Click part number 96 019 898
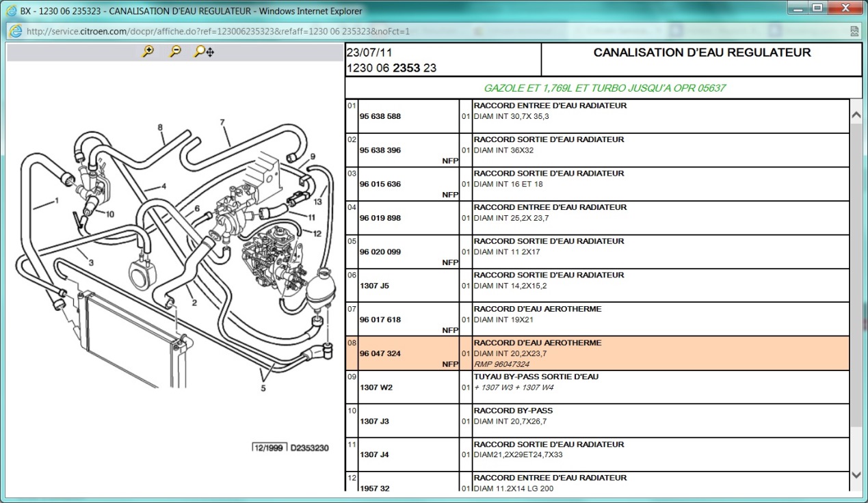The image size is (868, 503). (380, 218)
